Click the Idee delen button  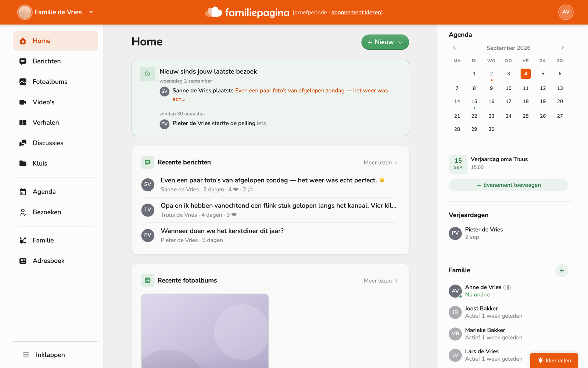click(554, 361)
